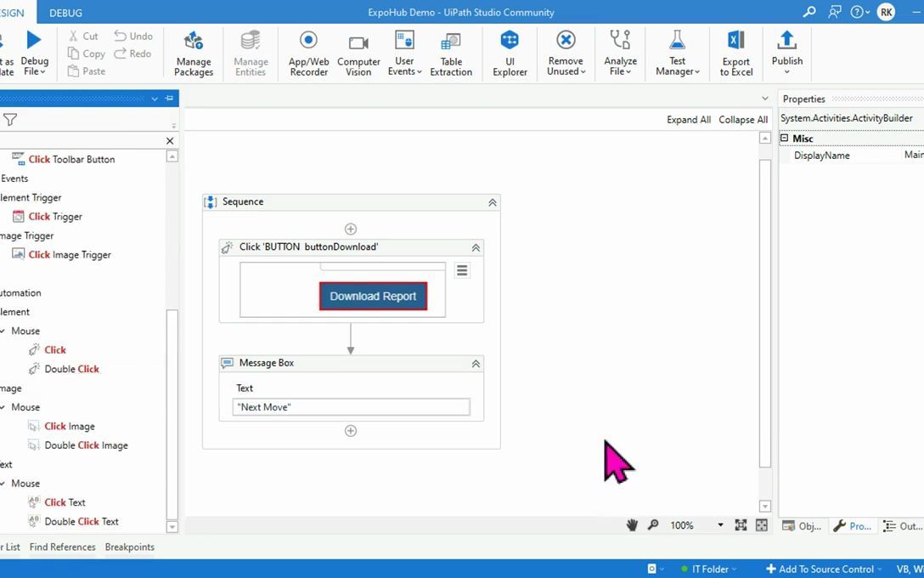The width and height of the screenshot is (924, 578).
Task: Click the zoom magnifier icon
Action: (x=653, y=524)
